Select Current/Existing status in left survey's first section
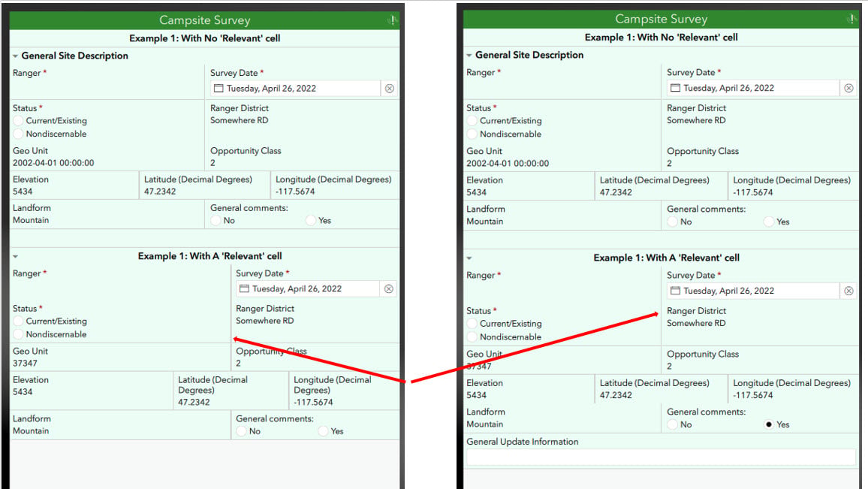 click(18, 121)
